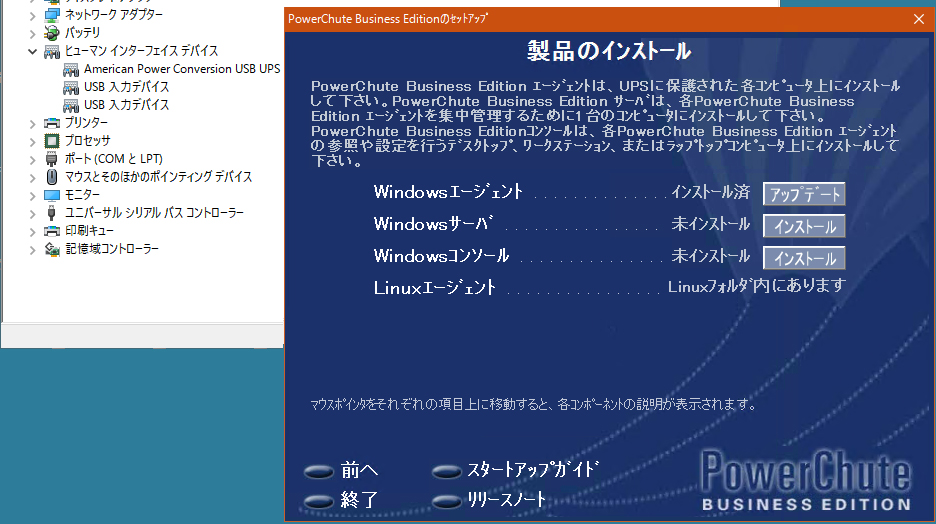The width and height of the screenshot is (936, 524).
Task: Click the printer (プリンター) category icon
Action: [x=52, y=123]
